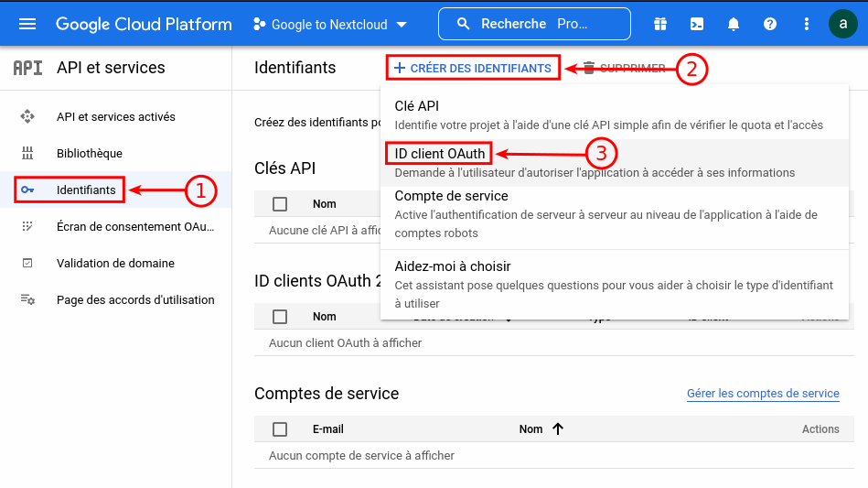Click the API et services activés icon
The image size is (868, 488).
coord(27,116)
